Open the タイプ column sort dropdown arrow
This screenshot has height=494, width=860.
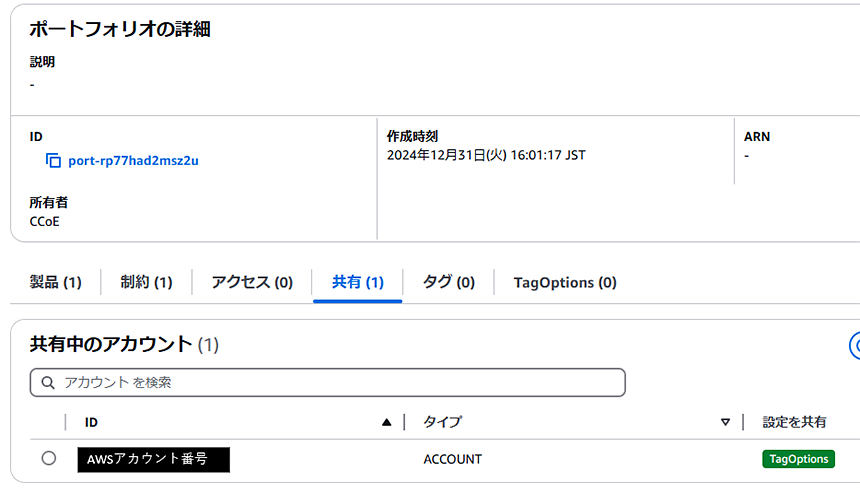pos(725,422)
